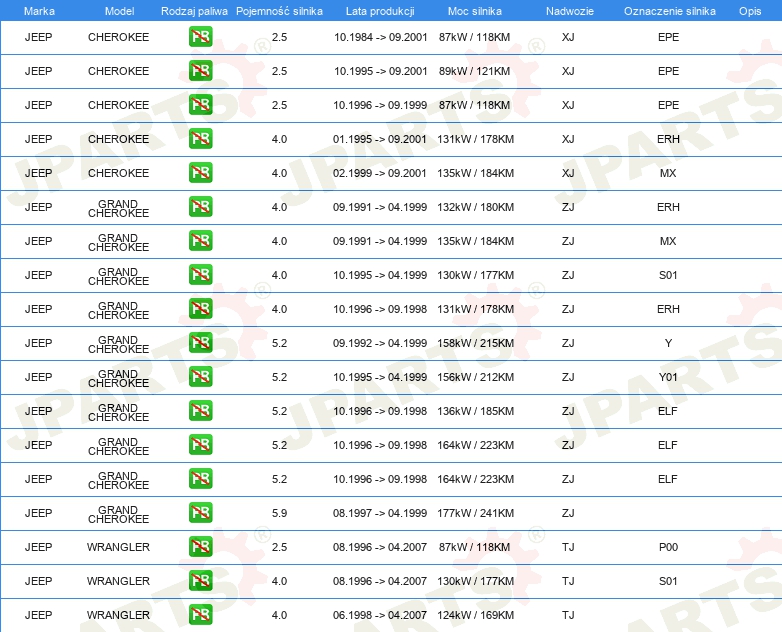Image resolution: width=782 pixels, height=632 pixels.
Task: Select the fuel icon in Grand Cherokee 131kW / 178KM row
Action: [200, 309]
